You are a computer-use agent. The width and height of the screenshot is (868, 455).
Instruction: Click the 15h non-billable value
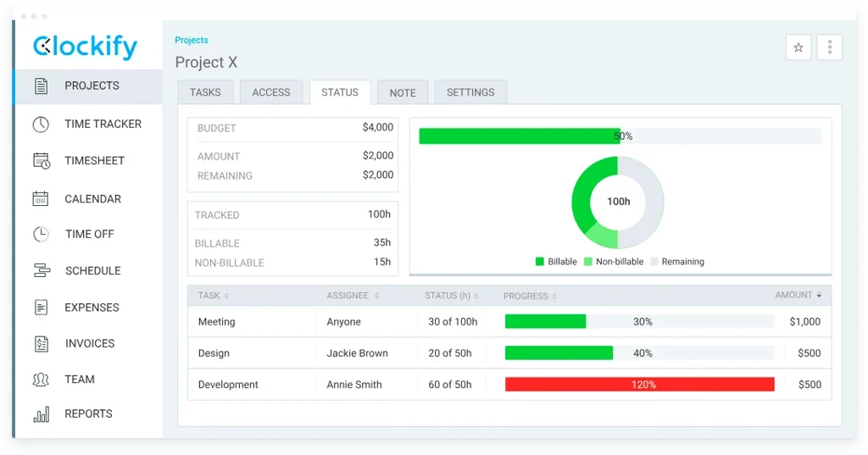click(x=382, y=262)
